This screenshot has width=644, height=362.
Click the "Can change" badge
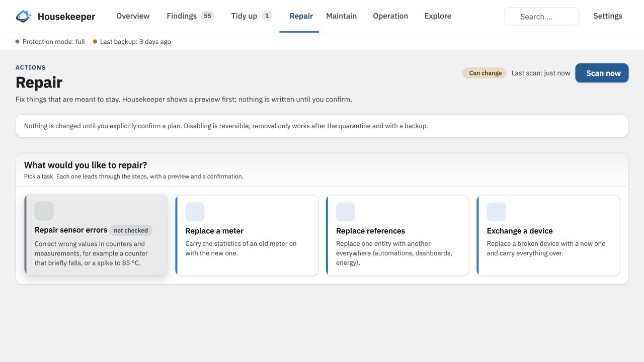pos(485,73)
